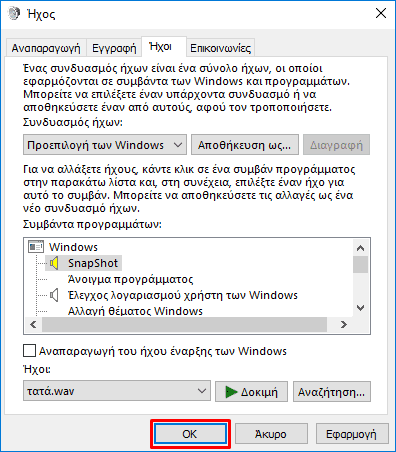Open the Εγγραφή tab
Screen dimensions: 396x452
tap(114, 48)
